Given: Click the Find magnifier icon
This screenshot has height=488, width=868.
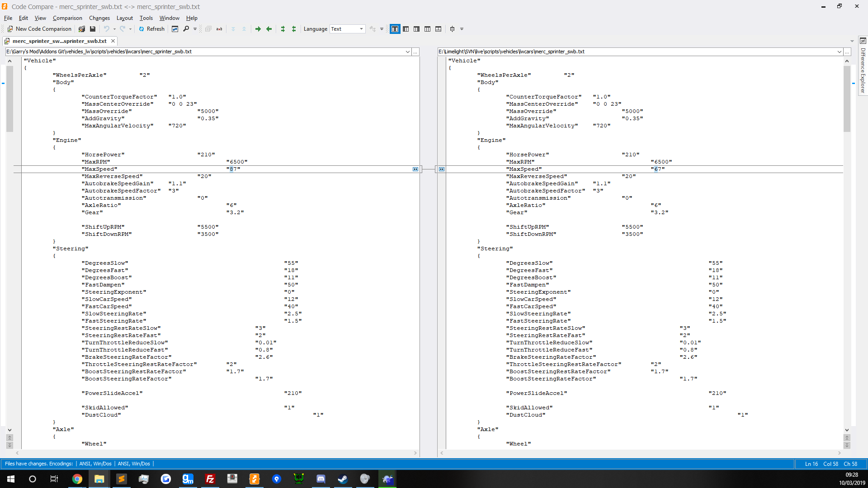Looking at the screenshot, I should (x=186, y=29).
